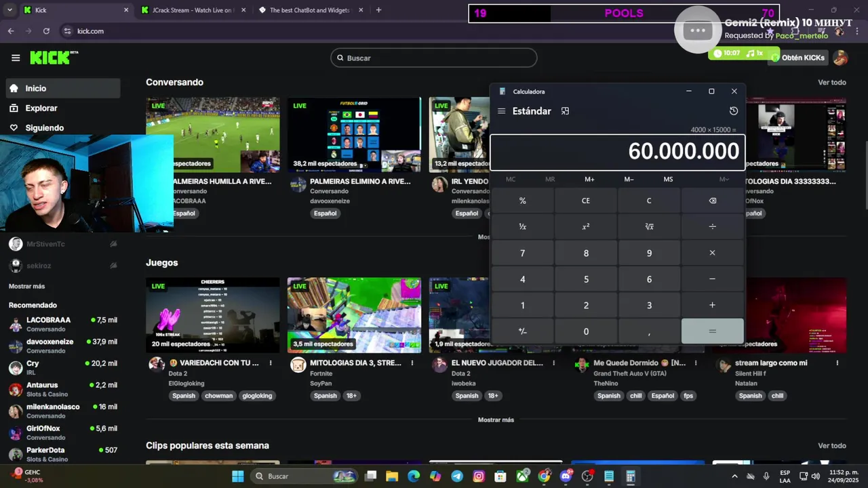The height and width of the screenshot is (488, 868).
Task: Click the calculator M+ memory key
Action: coord(589,180)
